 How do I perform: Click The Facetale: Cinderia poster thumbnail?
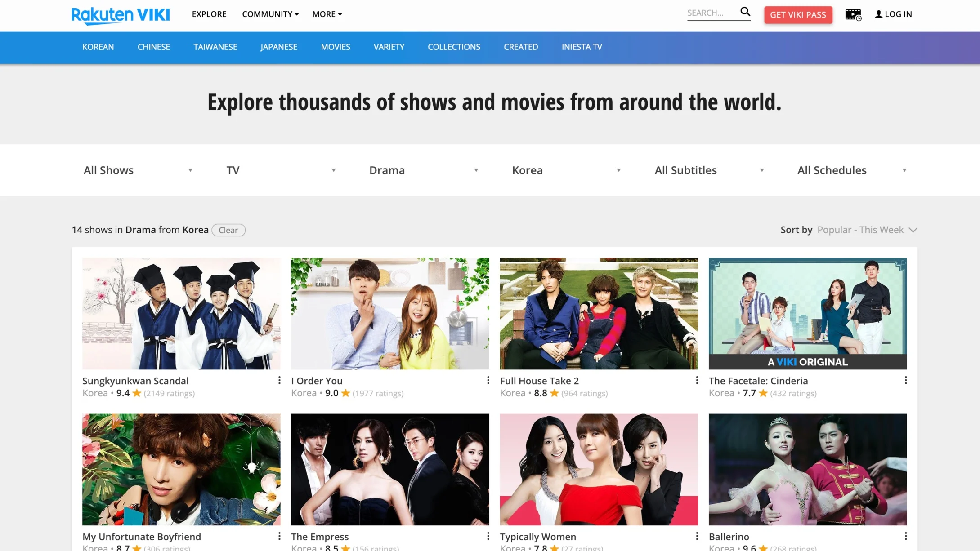click(808, 314)
